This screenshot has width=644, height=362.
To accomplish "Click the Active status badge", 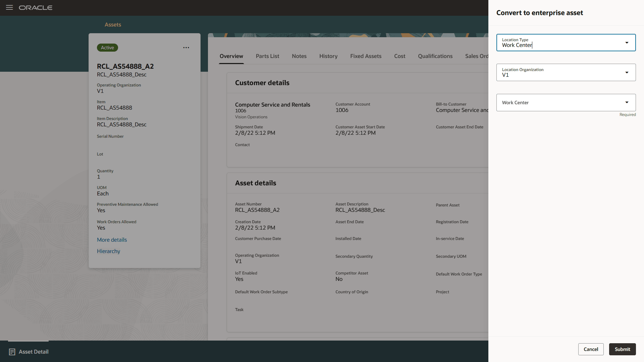I will 107,48.
